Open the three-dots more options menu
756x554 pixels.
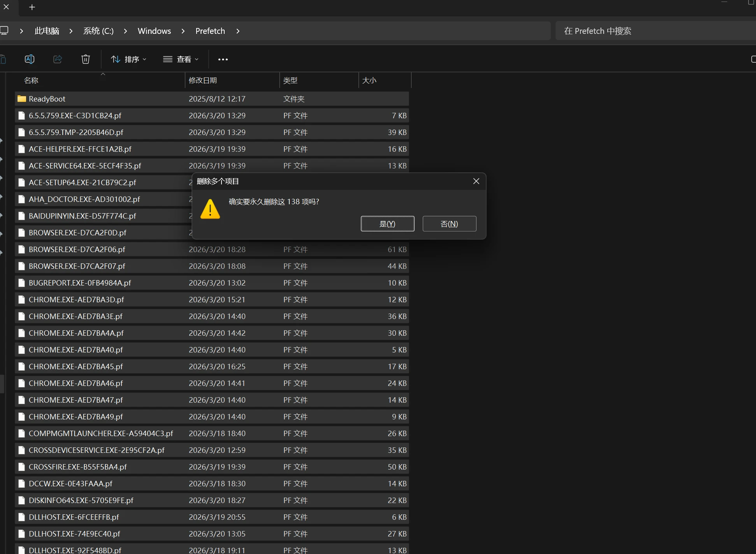pos(223,60)
